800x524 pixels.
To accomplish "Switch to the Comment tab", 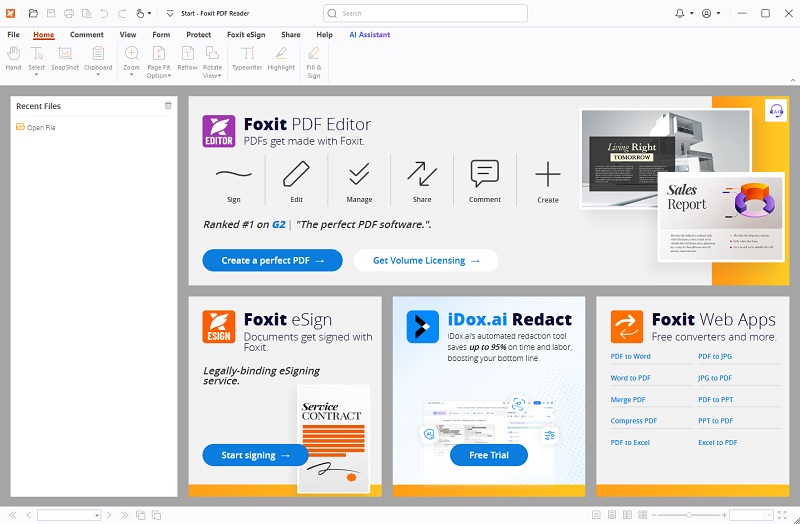I will 87,35.
